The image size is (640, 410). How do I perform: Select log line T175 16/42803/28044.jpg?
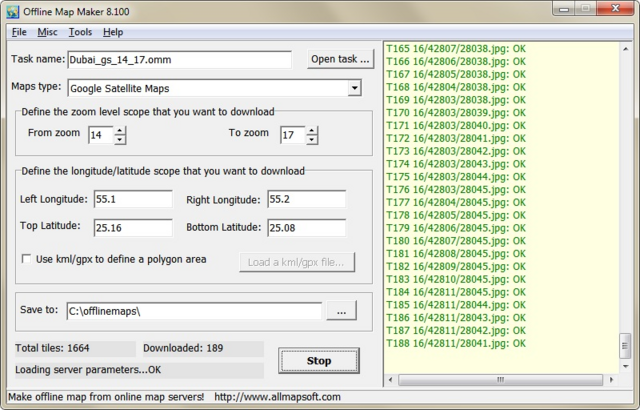(x=456, y=177)
